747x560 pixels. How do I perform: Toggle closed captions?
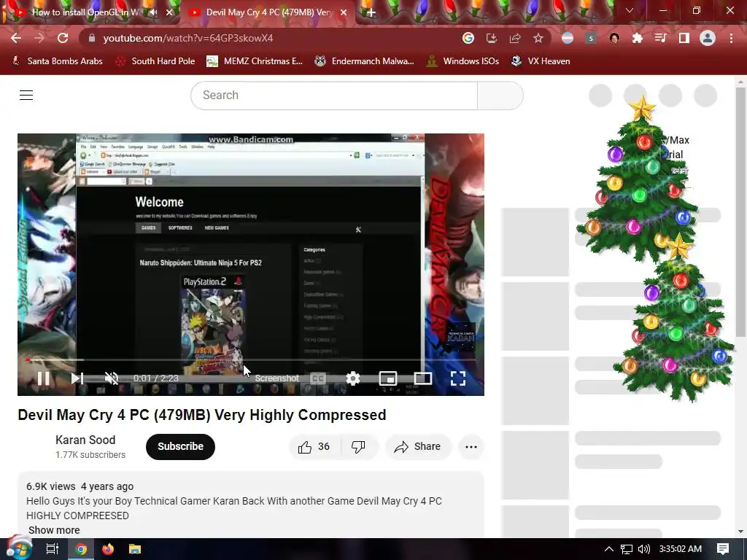[318, 378]
